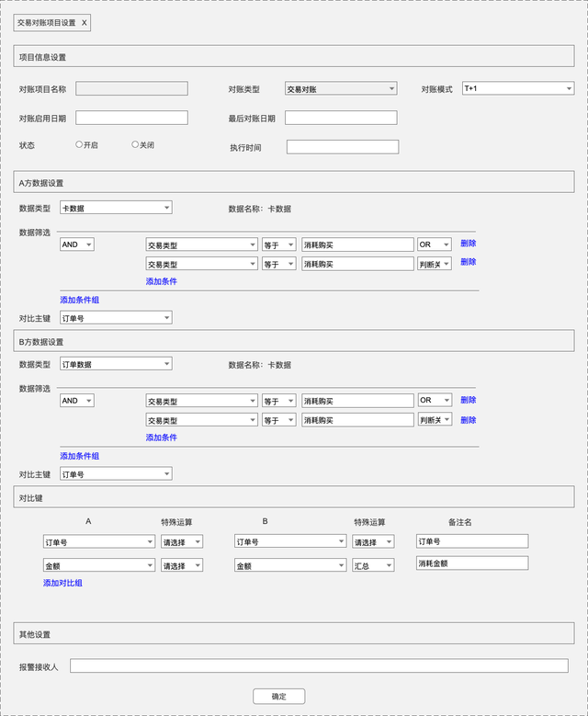Open the OR dropdown in B方 filter
This screenshot has height=716, width=588.
435,400
